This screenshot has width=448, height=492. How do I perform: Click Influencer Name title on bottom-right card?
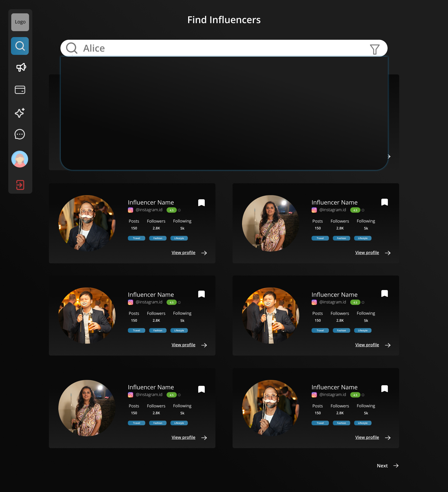tap(335, 387)
